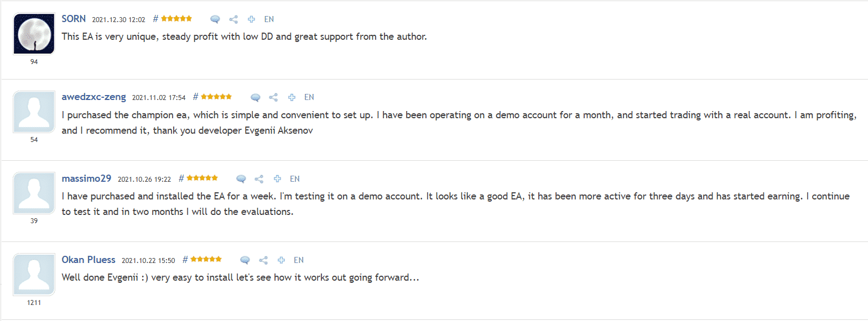Toggle EN language on massimo29's review
Image resolution: width=868 pixels, height=321 pixels.
coord(295,179)
